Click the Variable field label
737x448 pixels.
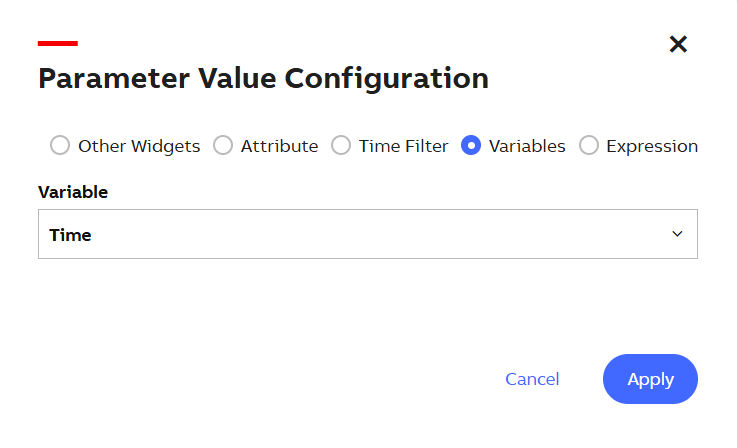(x=73, y=191)
